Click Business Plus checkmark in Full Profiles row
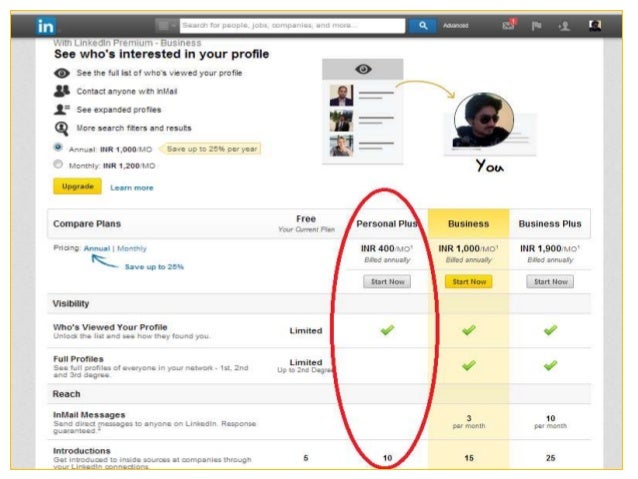Screen dimensions: 638x479 (x=550, y=365)
